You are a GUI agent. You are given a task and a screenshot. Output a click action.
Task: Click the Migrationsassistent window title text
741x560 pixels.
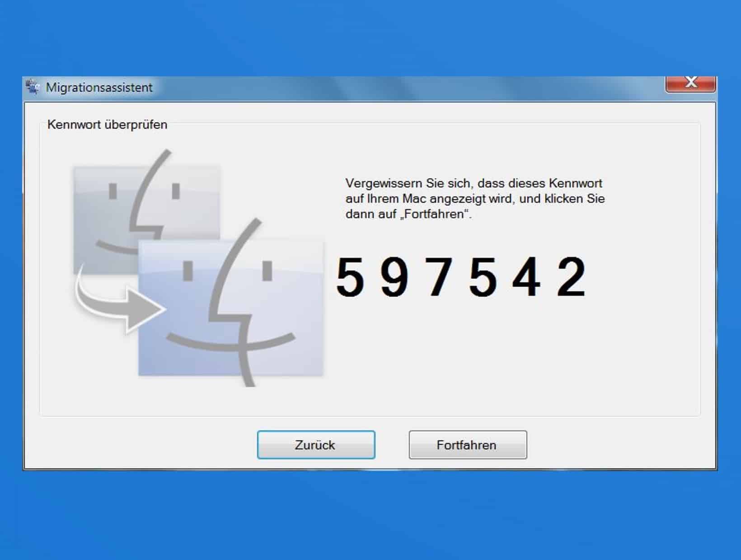pos(99,87)
